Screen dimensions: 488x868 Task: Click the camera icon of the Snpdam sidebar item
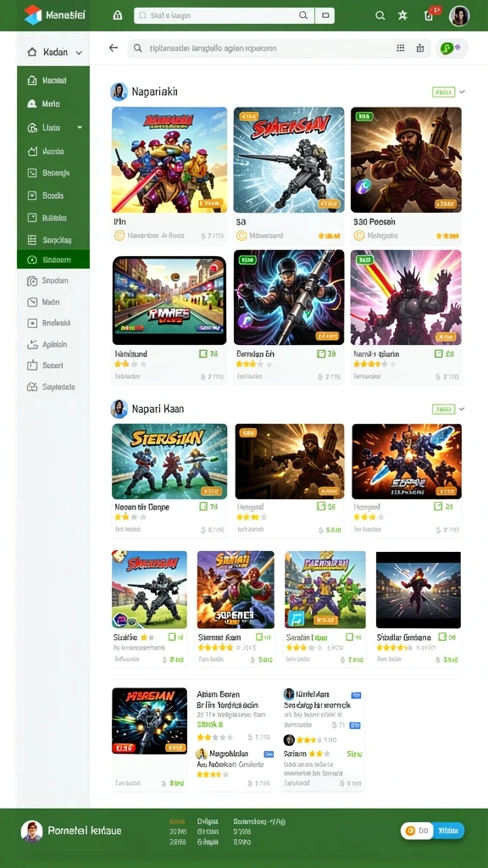tap(32, 281)
